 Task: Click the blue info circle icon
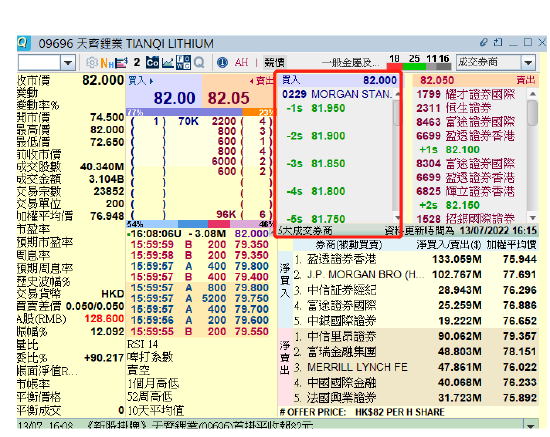click(x=222, y=62)
